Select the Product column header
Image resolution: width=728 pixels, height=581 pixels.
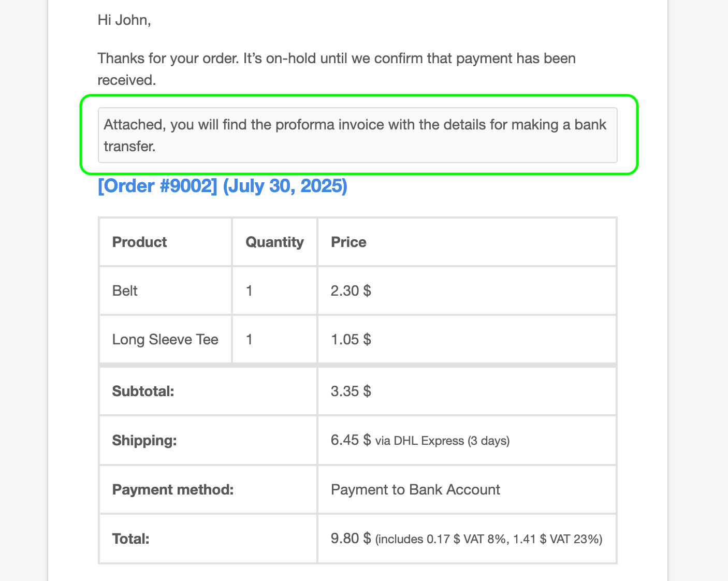coord(139,242)
